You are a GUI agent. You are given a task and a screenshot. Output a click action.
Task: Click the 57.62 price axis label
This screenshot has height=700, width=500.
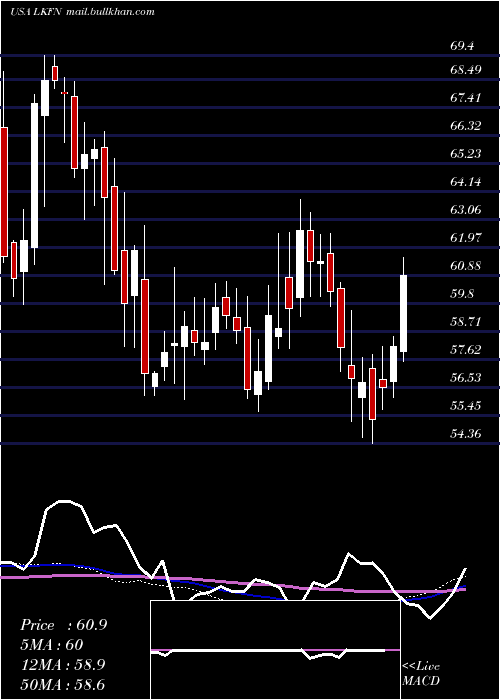(466, 350)
